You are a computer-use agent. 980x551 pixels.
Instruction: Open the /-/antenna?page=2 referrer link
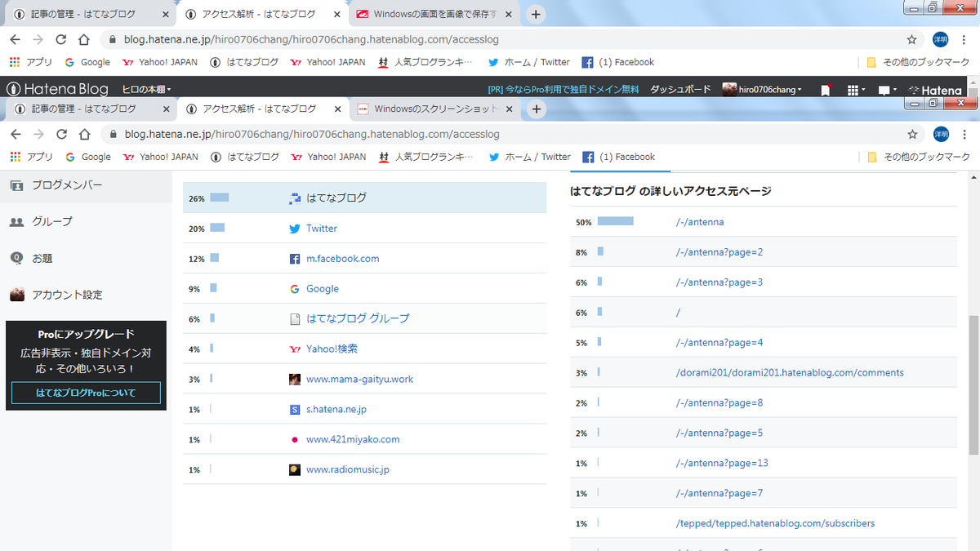(719, 252)
